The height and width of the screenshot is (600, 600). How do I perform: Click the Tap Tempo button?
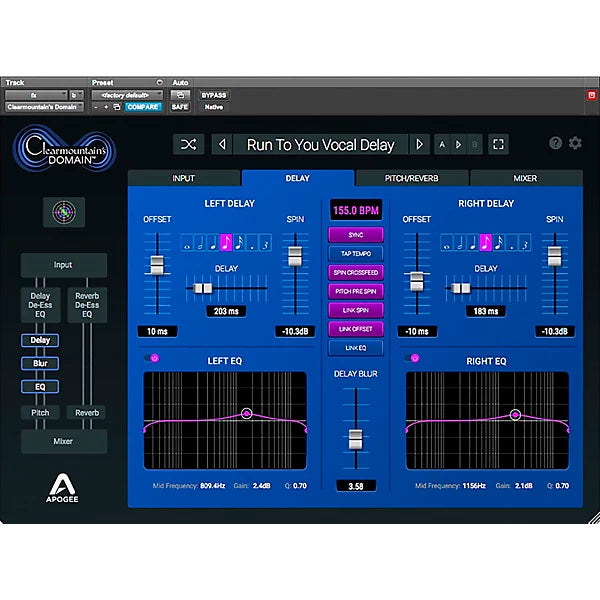[x=356, y=254]
